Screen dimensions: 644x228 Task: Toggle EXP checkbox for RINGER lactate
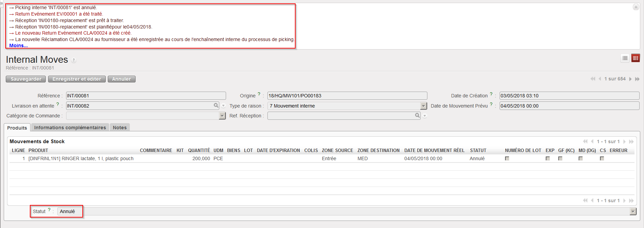click(548, 158)
